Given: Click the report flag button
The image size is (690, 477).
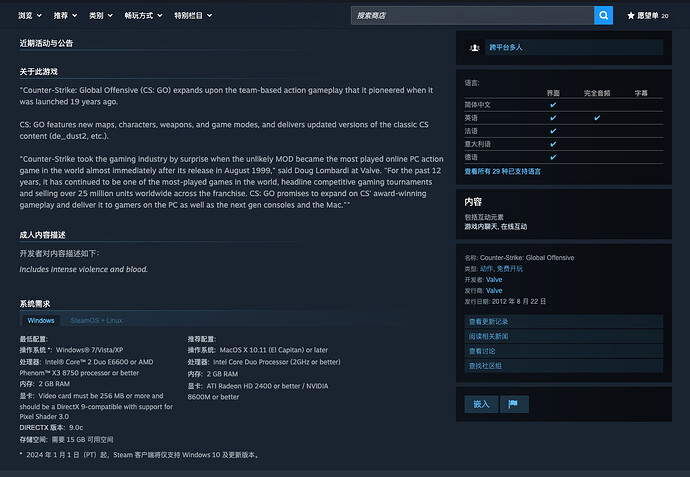Looking at the screenshot, I should pyautogui.click(x=514, y=404).
